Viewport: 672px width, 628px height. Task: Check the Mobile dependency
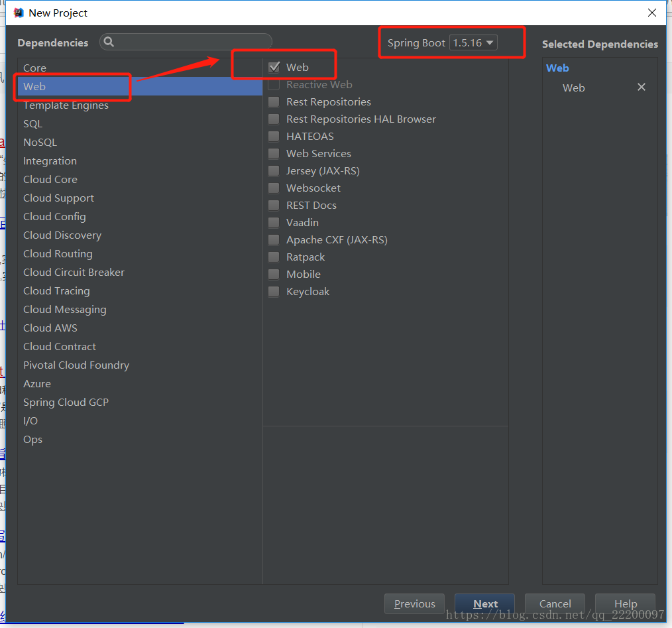(274, 274)
